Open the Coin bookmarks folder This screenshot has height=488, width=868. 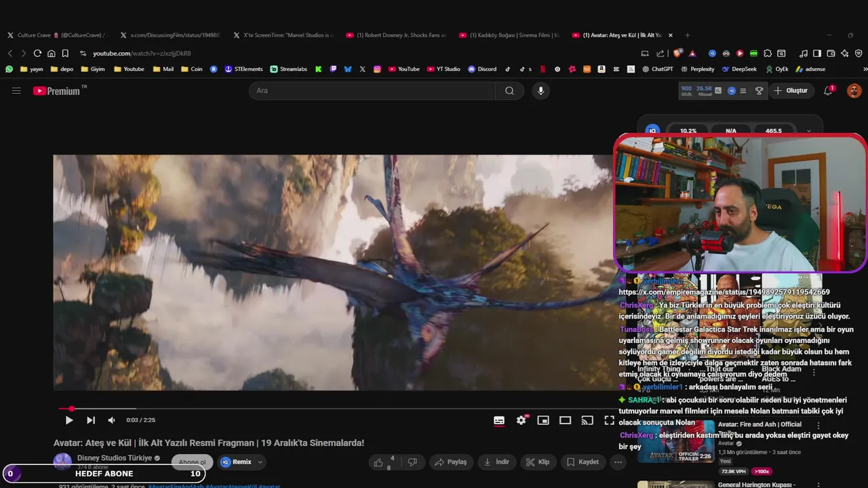(x=191, y=69)
